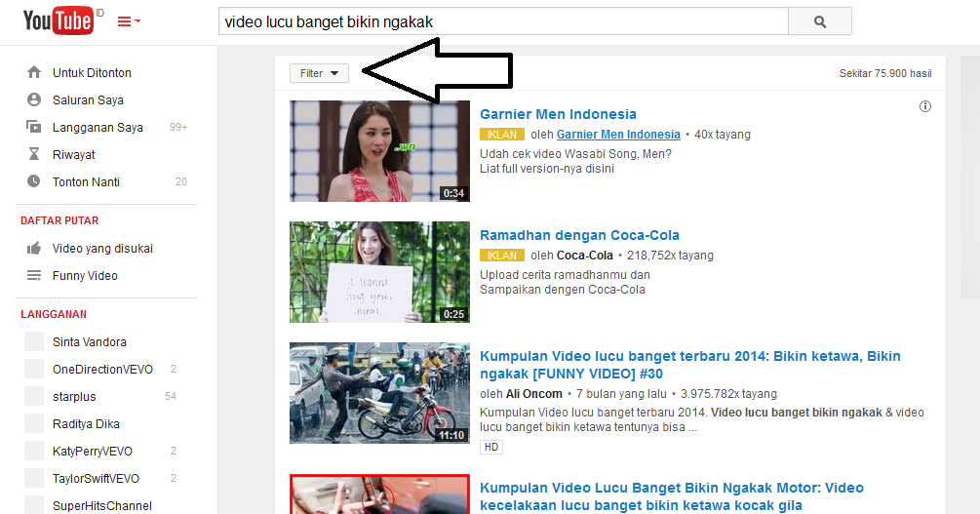Open the YouTube logo home link
This screenshot has width=980, height=514.
[x=59, y=20]
